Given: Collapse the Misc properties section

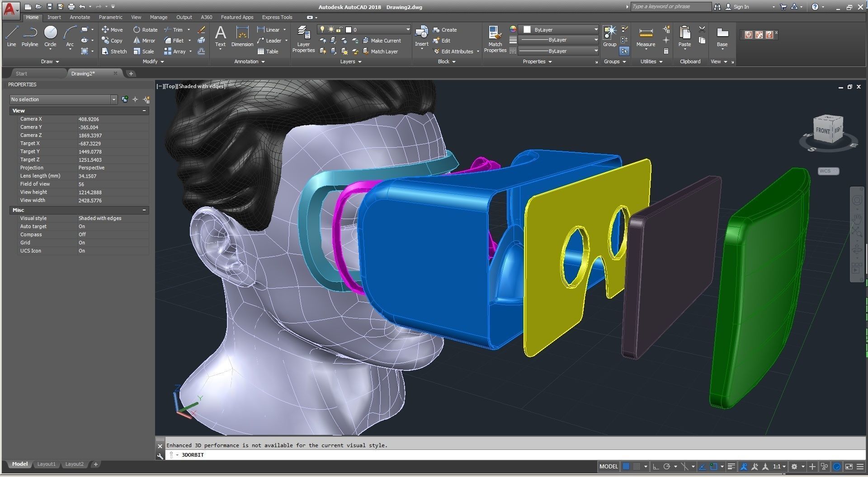Looking at the screenshot, I should pyautogui.click(x=144, y=210).
